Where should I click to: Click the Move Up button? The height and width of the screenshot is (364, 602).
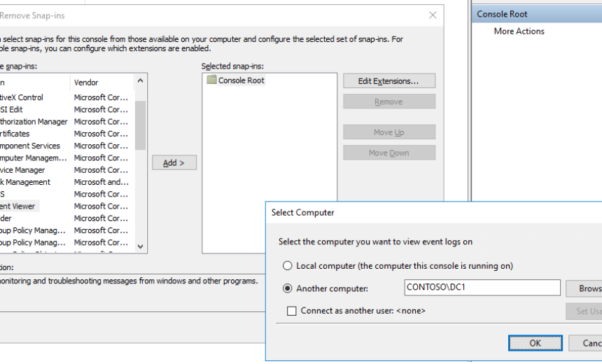point(389,132)
